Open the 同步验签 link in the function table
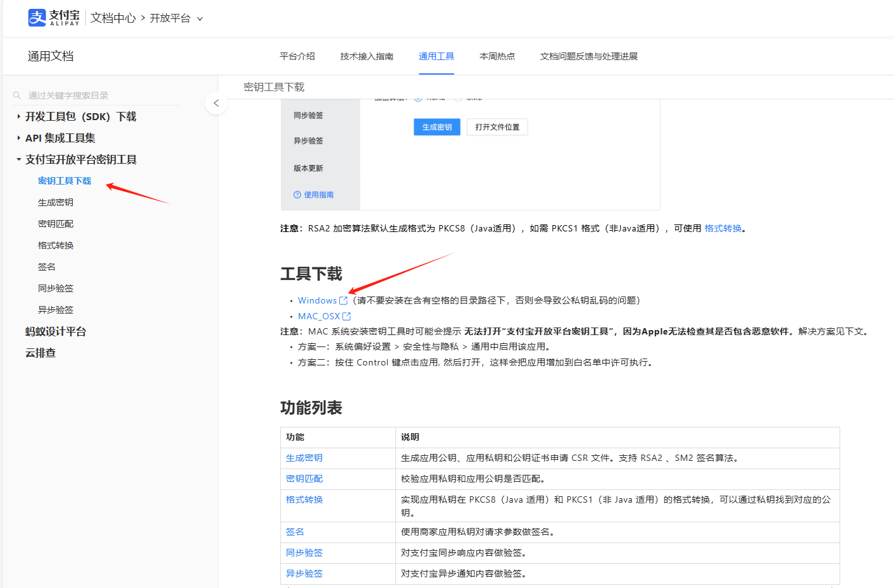This screenshot has height=588, width=894. click(304, 553)
